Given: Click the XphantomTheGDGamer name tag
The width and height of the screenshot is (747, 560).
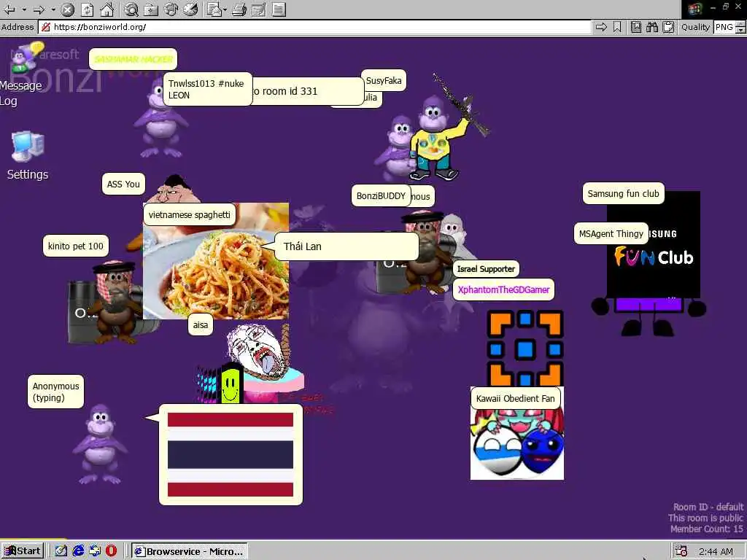Looking at the screenshot, I should 503,289.
